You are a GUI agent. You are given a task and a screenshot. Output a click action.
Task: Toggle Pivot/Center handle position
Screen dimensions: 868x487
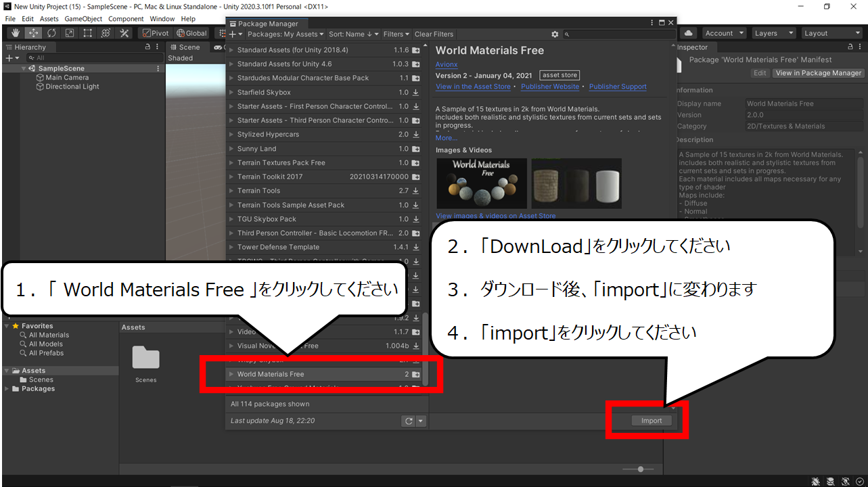(156, 33)
